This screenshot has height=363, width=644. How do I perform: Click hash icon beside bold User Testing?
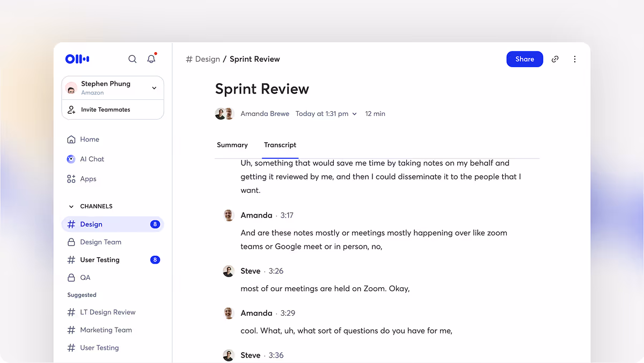tap(71, 260)
